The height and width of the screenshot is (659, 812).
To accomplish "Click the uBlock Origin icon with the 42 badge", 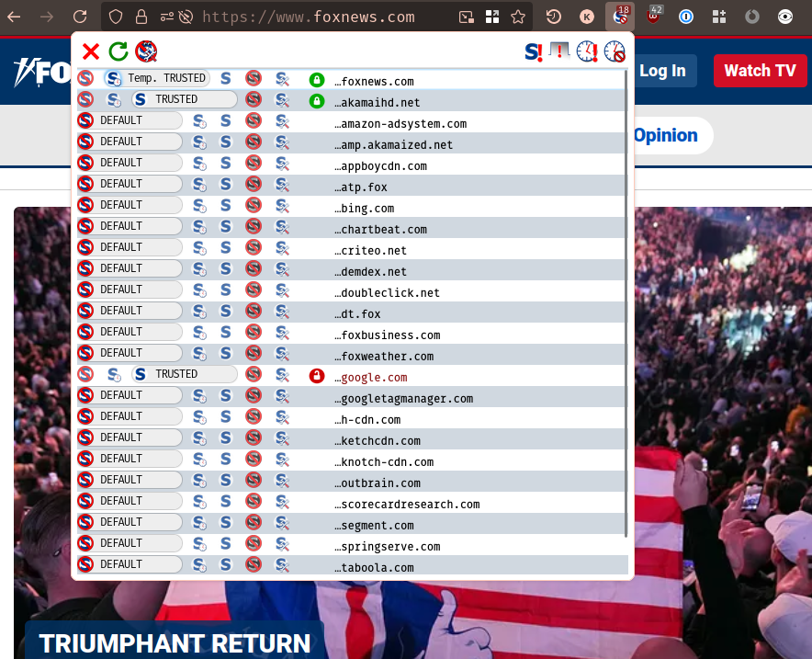I will tap(653, 16).
